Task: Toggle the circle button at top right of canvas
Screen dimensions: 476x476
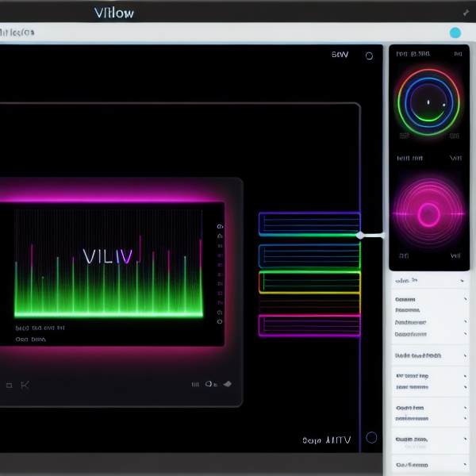Action: pos(369,56)
